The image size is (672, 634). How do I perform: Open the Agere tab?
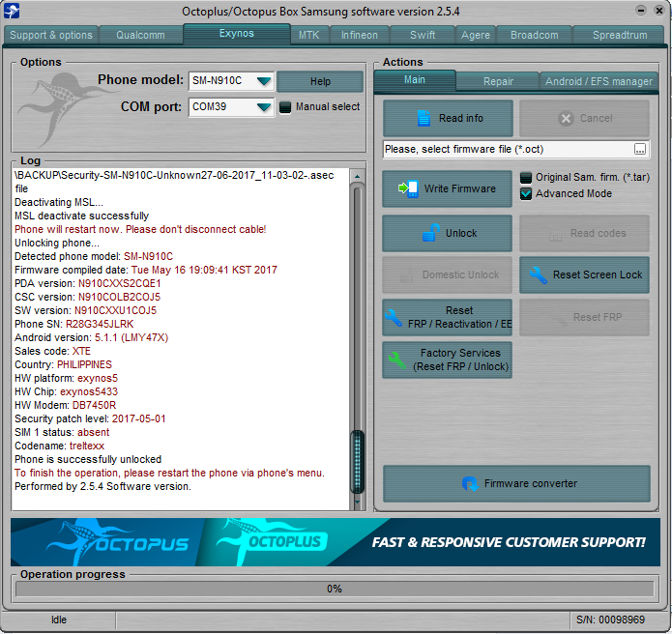[476, 35]
